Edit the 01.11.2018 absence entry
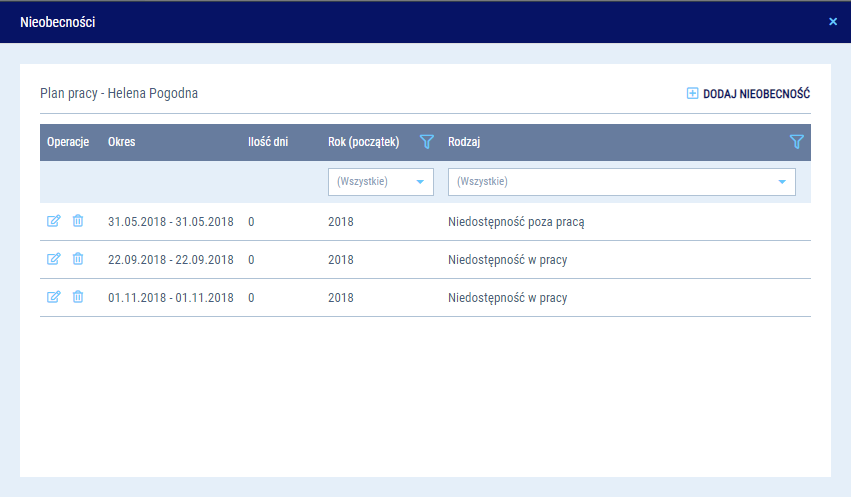Screen dimensions: 851x497 click(54, 297)
